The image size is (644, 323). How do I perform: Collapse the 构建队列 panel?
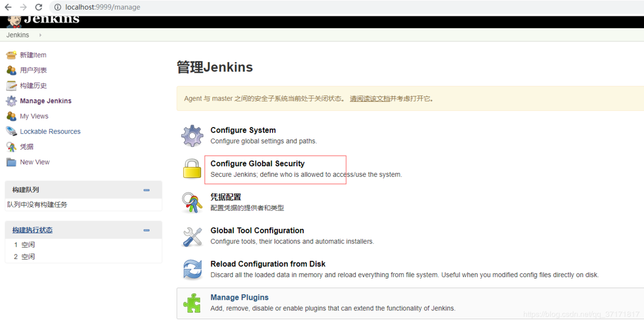coord(146,190)
